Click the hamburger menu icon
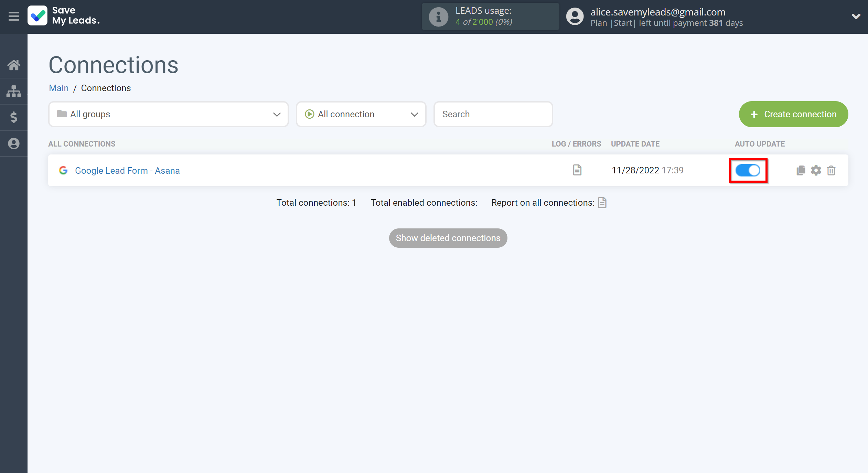Viewport: 868px width, 473px height. point(13,16)
